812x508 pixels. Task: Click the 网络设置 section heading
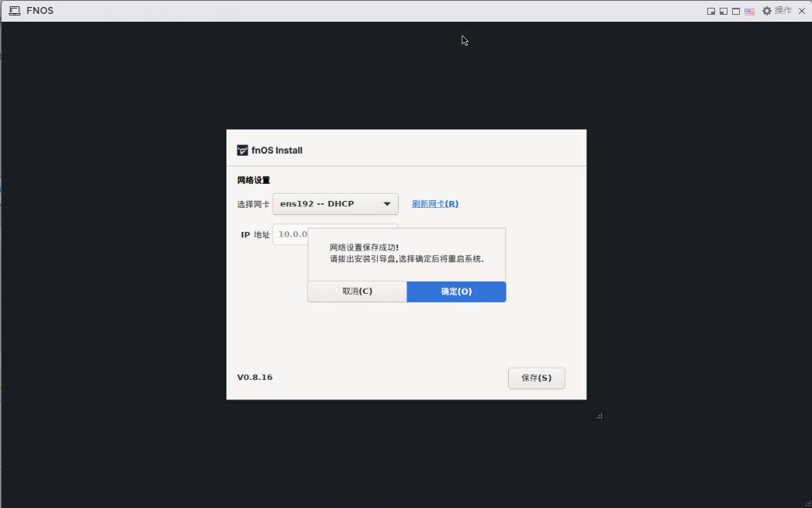click(x=254, y=180)
